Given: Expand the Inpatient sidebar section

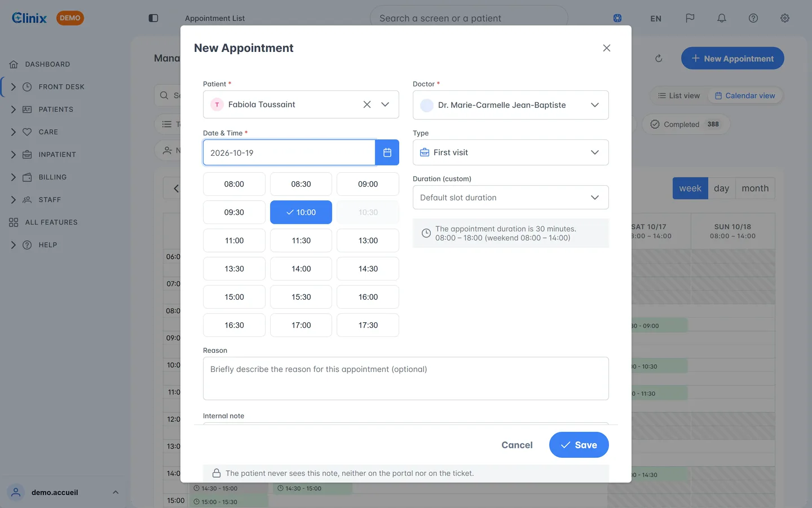Looking at the screenshot, I should click(x=13, y=155).
